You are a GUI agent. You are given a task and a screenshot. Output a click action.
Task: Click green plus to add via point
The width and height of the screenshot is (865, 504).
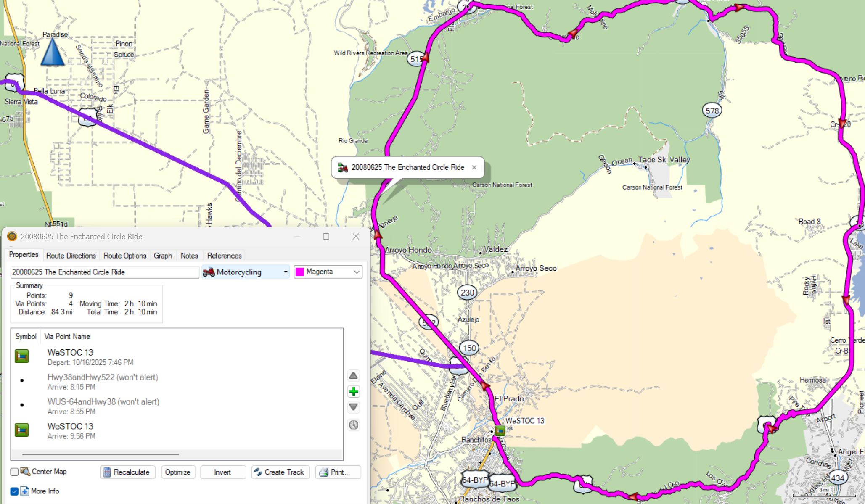coord(353,392)
